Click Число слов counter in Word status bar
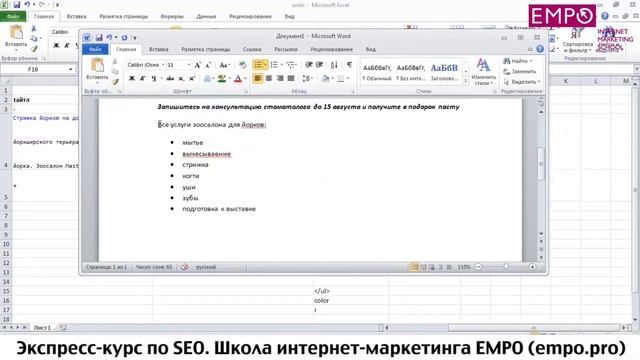 [154, 267]
